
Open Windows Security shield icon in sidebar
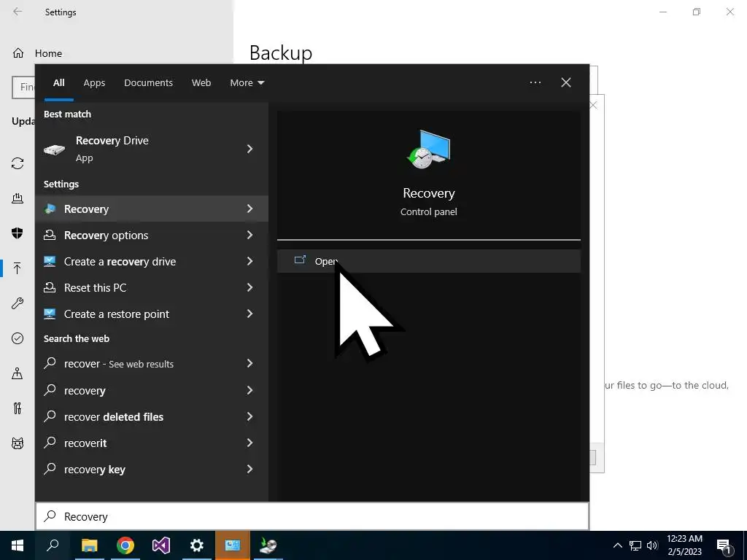[18, 233]
